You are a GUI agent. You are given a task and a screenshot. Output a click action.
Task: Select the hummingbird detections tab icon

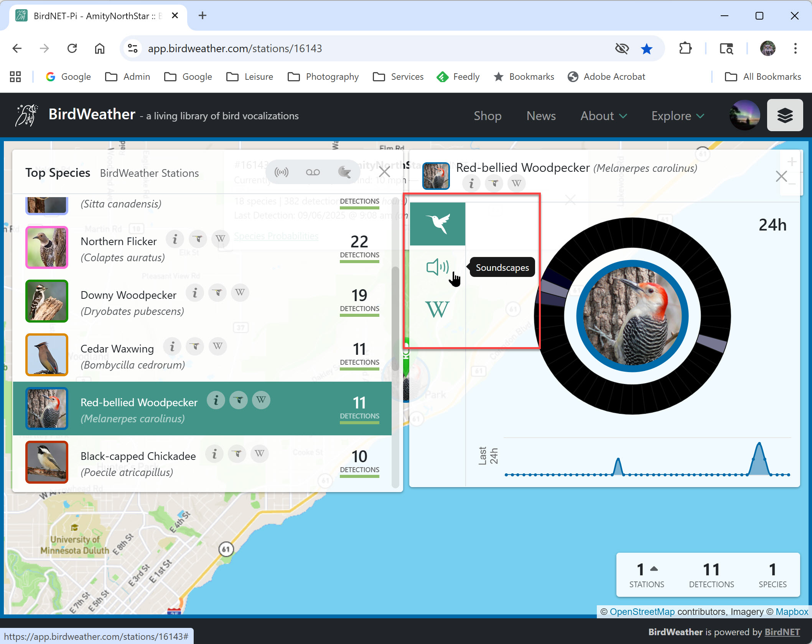437,224
